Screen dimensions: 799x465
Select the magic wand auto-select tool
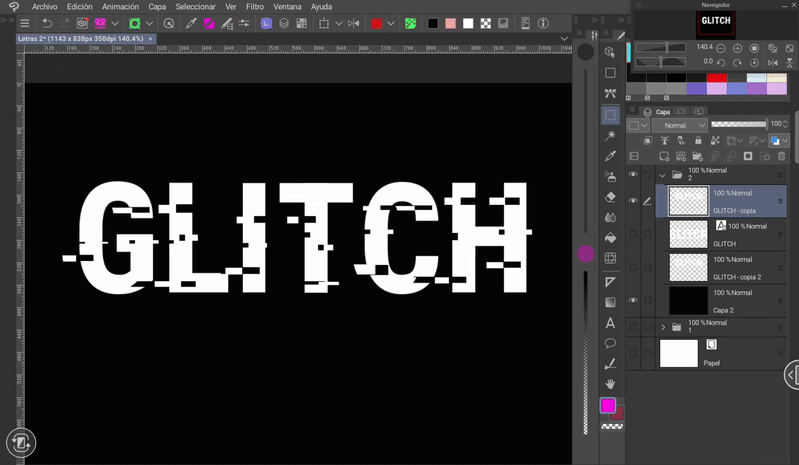tap(610, 136)
